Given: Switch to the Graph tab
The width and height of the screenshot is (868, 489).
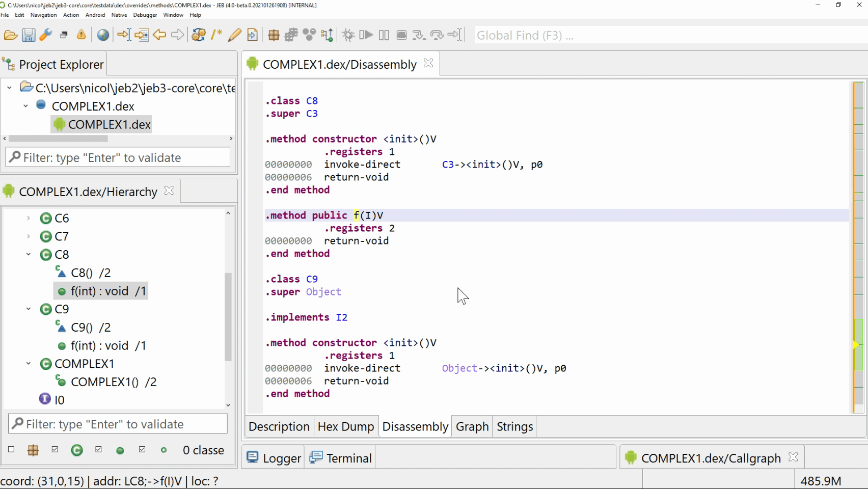Looking at the screenshot, I should click(472, 427).
